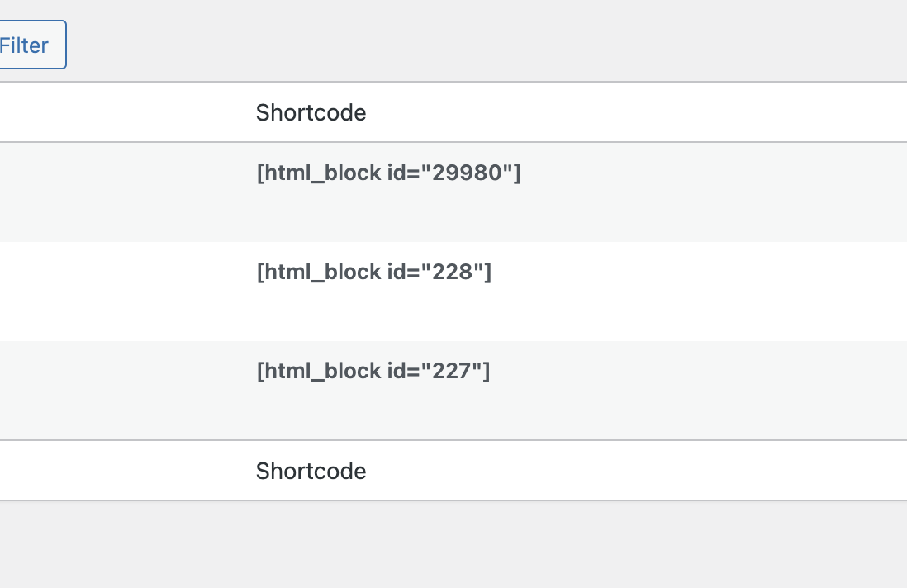This screenshot has width=907, height=588.
Task: Click the top Shortcode column header
Action: pos(311,112)
